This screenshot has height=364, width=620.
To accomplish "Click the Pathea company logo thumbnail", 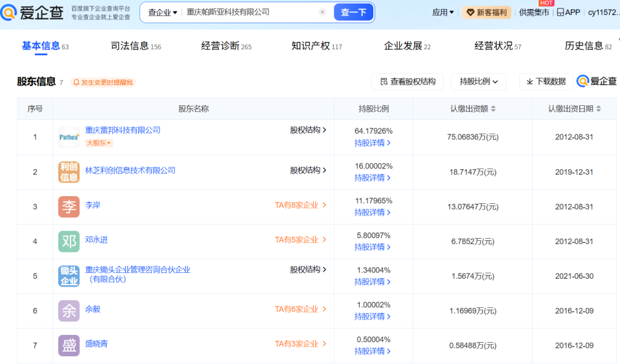I will click(69, 137).
